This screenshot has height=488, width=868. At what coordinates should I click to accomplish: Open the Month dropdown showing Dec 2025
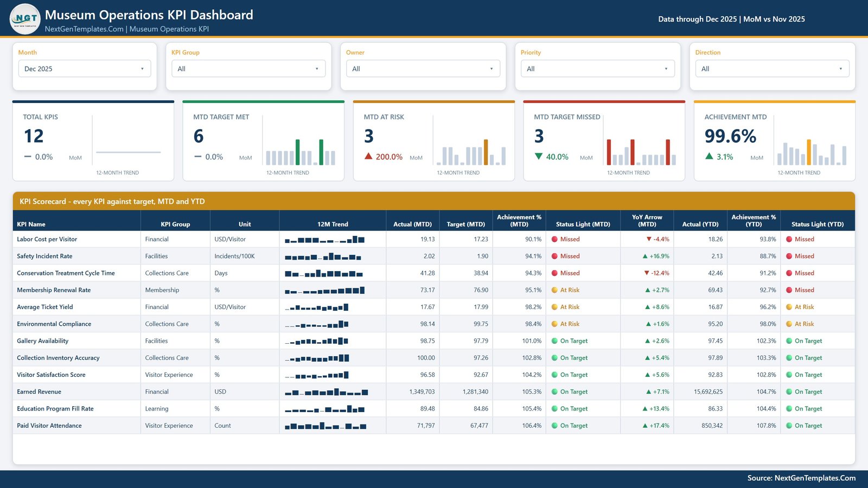[x=85, y=69]
